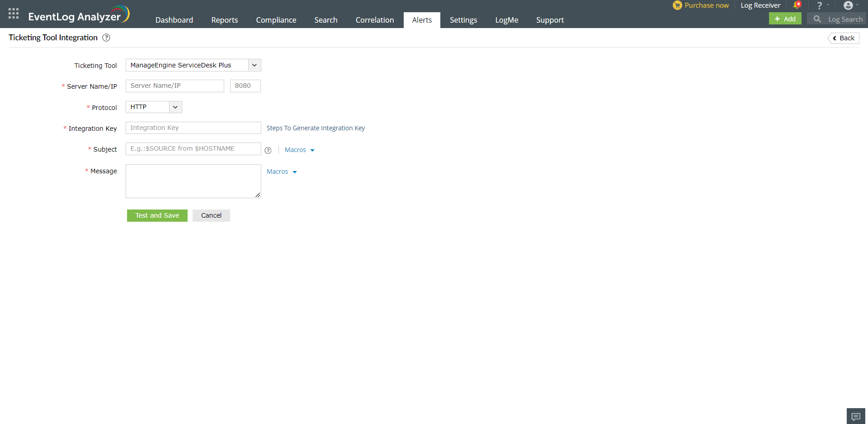Screen dimensions: 868x424
Task: Expand the Message Macros dropdown
Action: (282, 172)
